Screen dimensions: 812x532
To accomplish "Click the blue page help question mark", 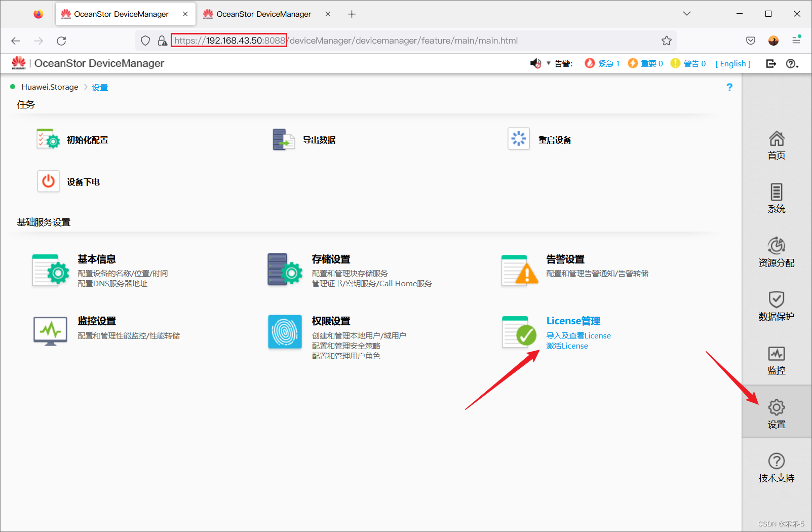I will [x=729, y=87].
